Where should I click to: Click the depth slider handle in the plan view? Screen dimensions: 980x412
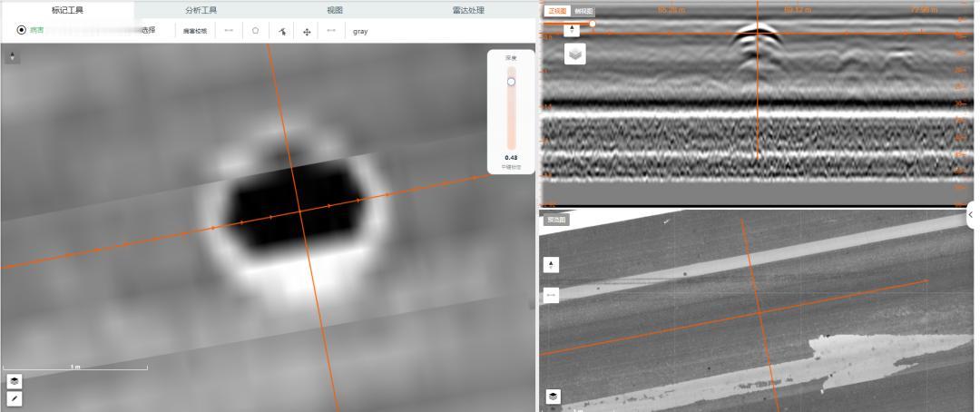tap(511, 82)
